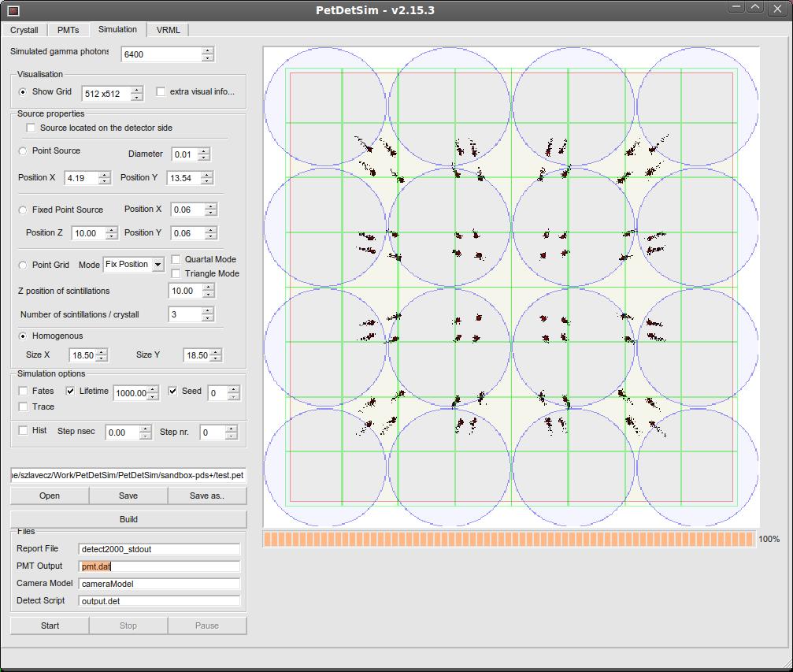Click the orange simulation progress bar
793x672 pixels.
point(509,540)
